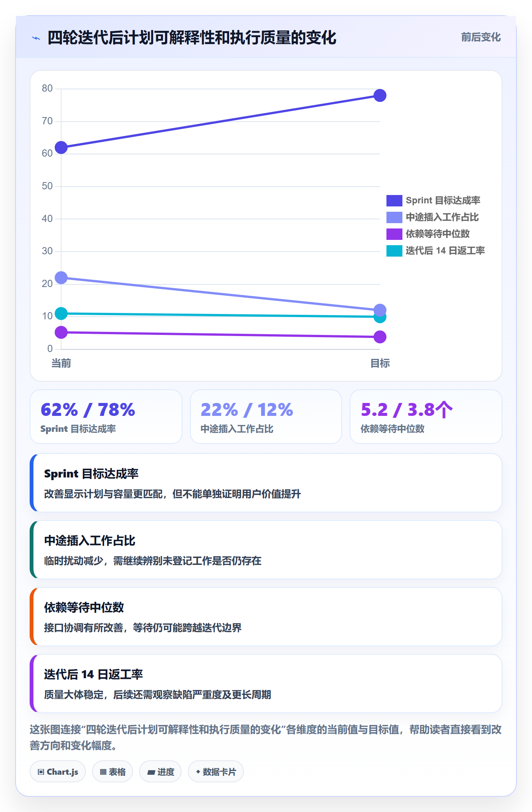The width and height of the screenshot is (532, 812).
Task: Open the 62% / 78% stat card
Action: (x=106, y=417)
